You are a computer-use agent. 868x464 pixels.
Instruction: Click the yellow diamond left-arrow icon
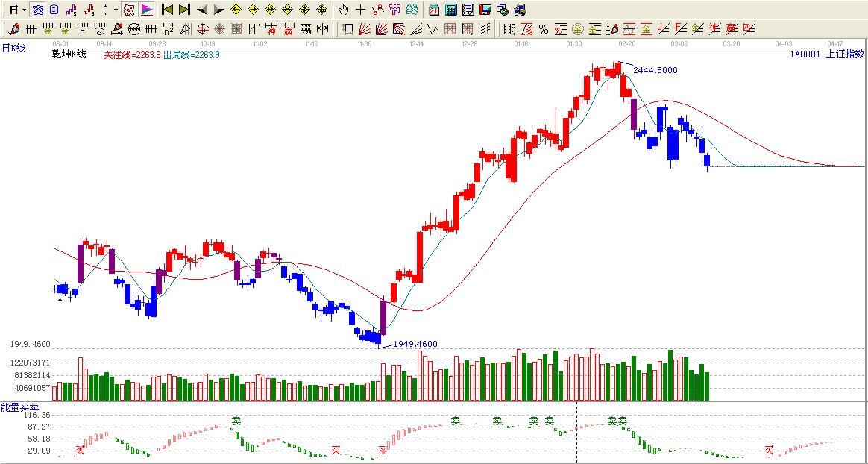click(236, 10)
